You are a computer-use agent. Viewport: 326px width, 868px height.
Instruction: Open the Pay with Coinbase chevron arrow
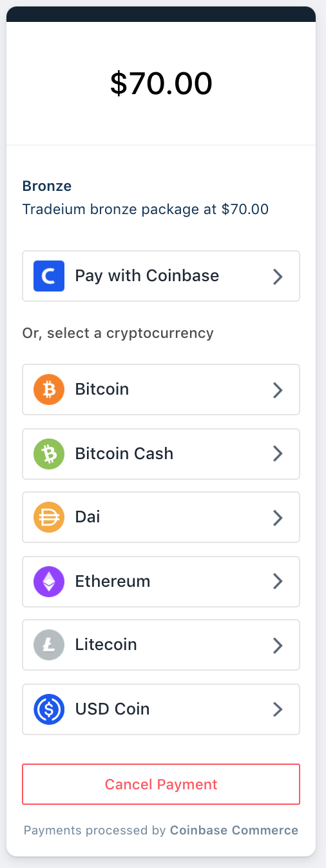click(x=278, y=277)
